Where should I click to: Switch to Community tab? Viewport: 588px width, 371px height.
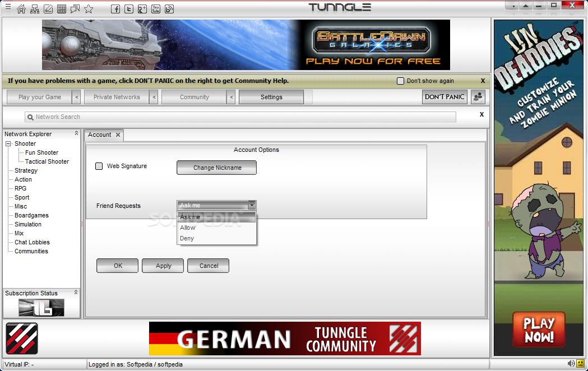pyautogui.click(x=195, y=98)
